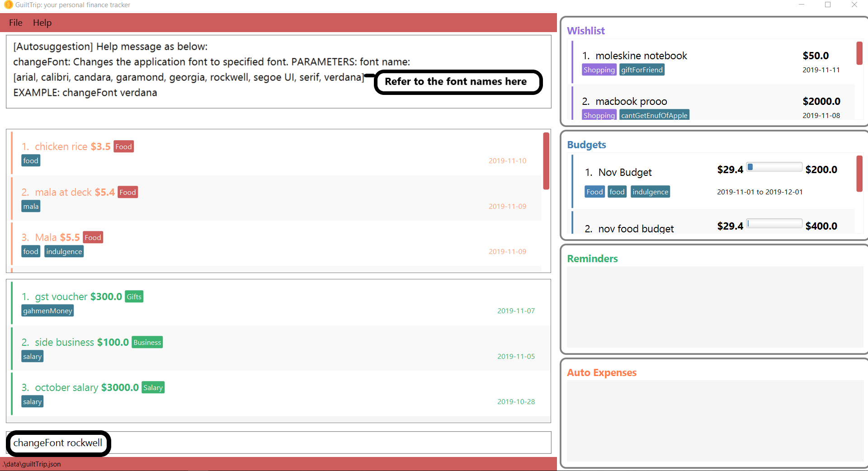Click the salary tag under side business
The height and width of the screenshot is (471, 868).
click(32, 356)
